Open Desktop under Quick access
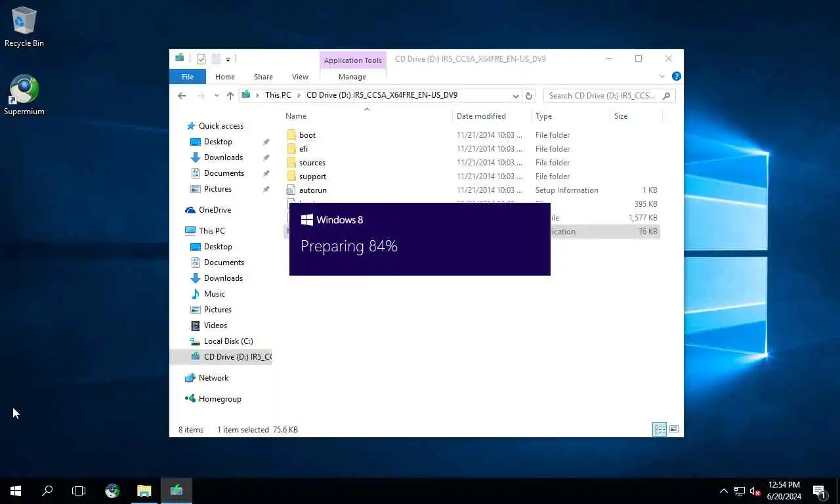Screen dimensions: 840x504 click(218, 142)
